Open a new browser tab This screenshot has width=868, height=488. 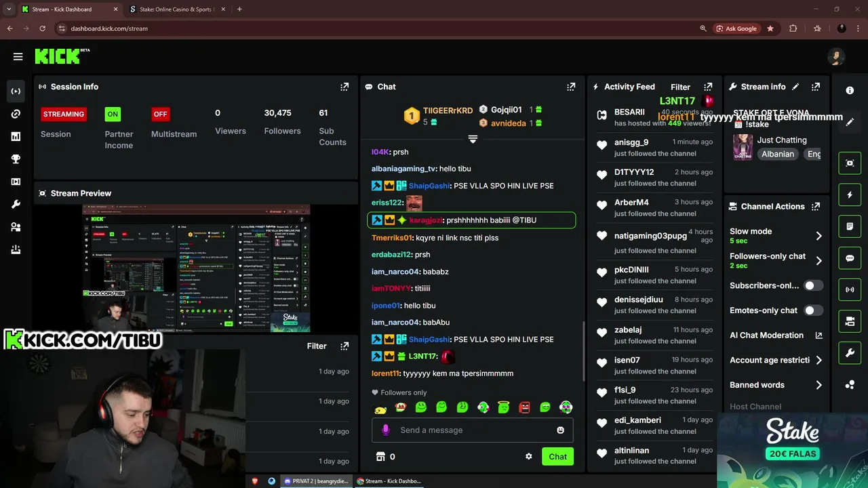coord(239,9)
